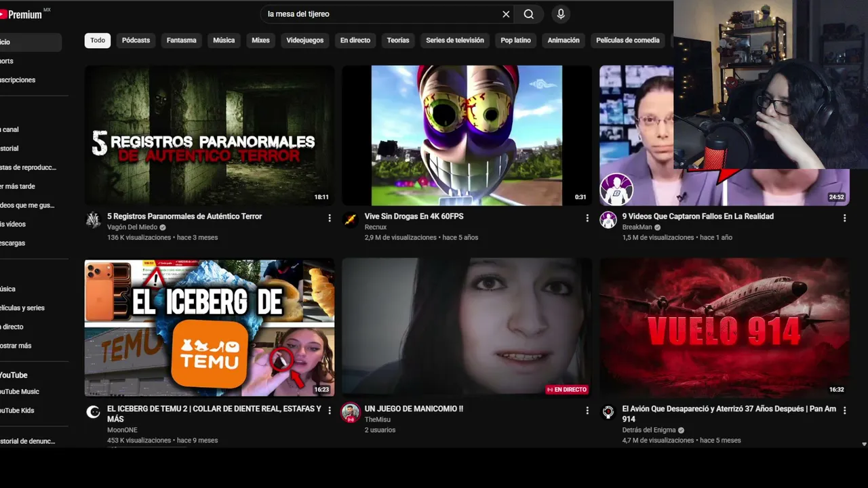Open Películas y series in the sidebar
Viewport: 868px width, 488px height.
click(31, 308)
